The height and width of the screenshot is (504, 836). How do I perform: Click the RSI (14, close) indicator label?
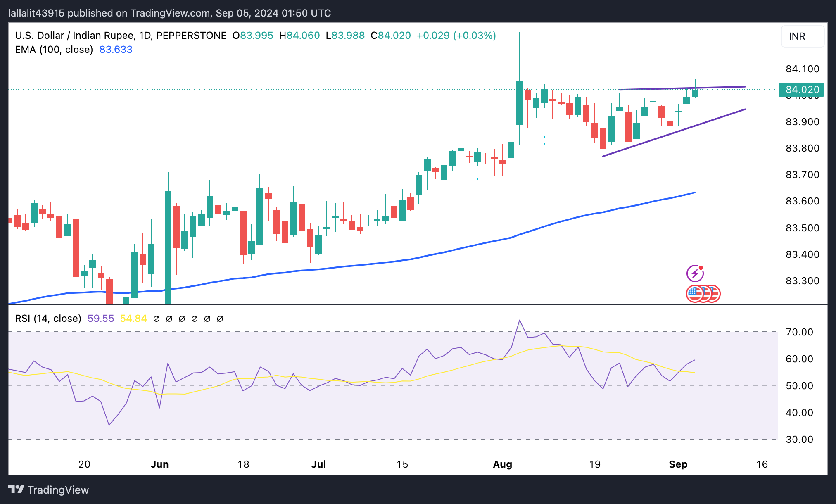click(x=48, y=319)
